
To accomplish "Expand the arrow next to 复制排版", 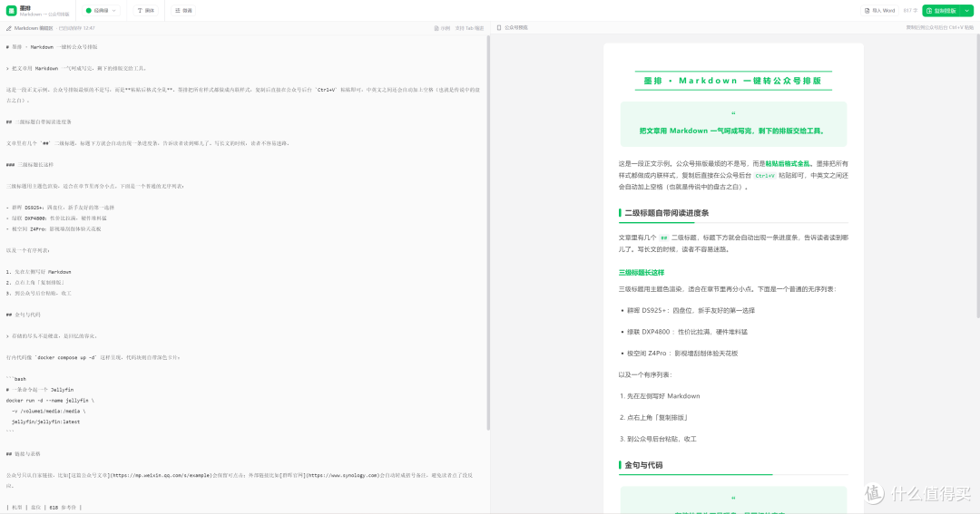I will point(967,11).
